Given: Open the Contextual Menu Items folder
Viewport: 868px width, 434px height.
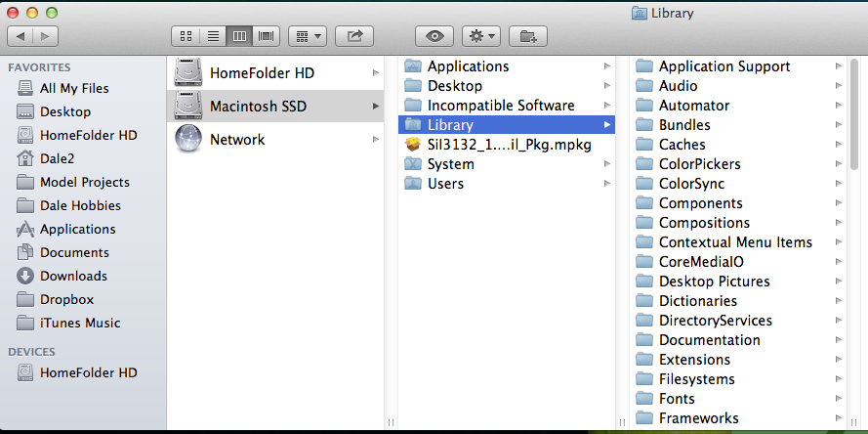Looking at the screenshot, I should 738,242.
